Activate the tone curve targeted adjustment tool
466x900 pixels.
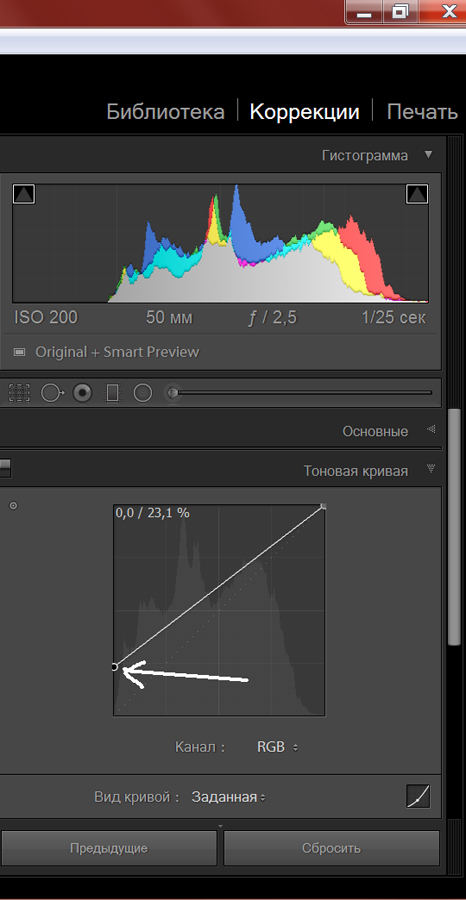(14, 506)
